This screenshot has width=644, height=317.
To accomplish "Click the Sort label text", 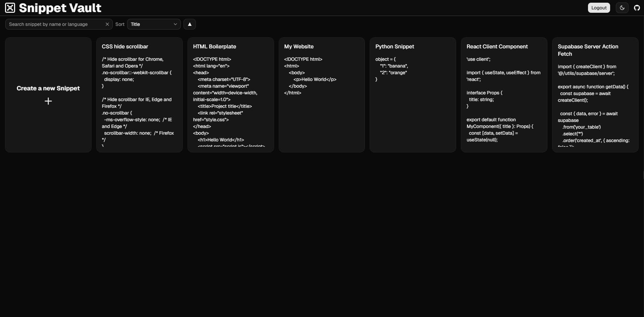I will point(120,24).
